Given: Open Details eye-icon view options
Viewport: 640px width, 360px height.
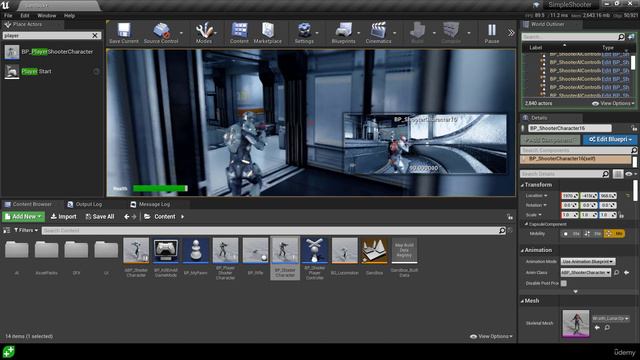Looking at the screenshot, I should (631, 174).
